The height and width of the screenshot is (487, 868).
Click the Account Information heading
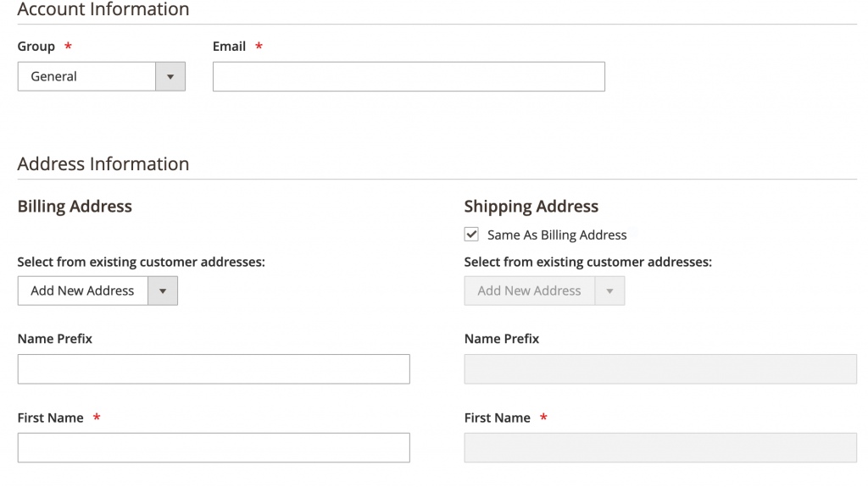click(x=103, y=8)
